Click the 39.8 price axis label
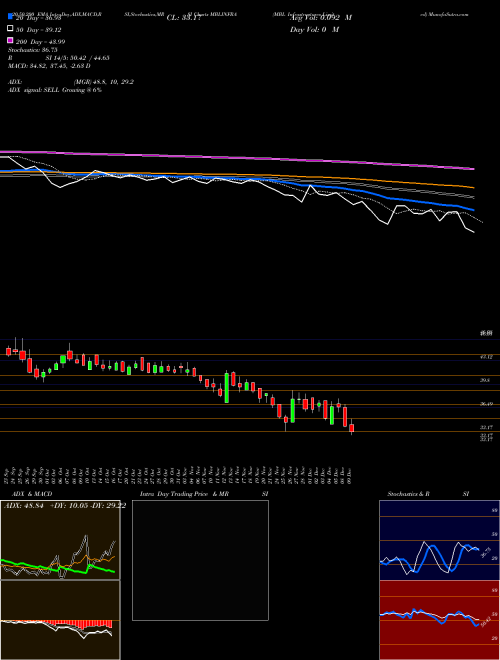This screenshot has height=660, width=500. tap(485, 380)
